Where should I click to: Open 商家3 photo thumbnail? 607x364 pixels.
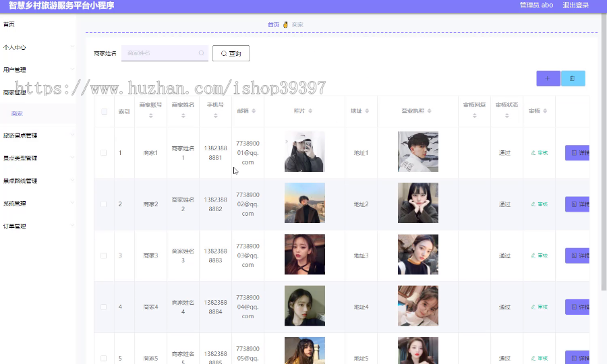point(305,254)
